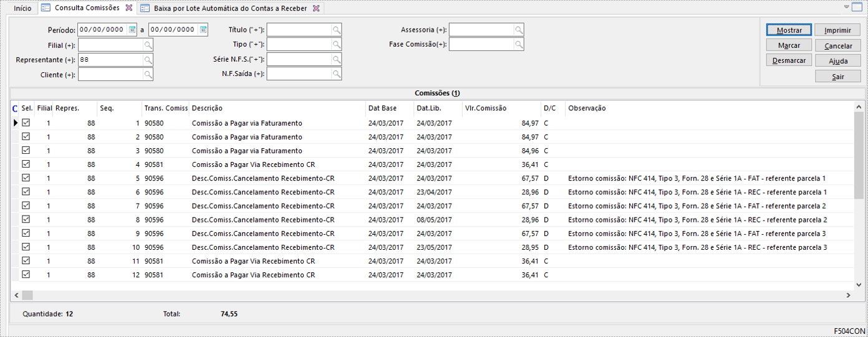Click the grid column chooser C icon
Screen dimensions: 868x337
click(x=15, y=108)
